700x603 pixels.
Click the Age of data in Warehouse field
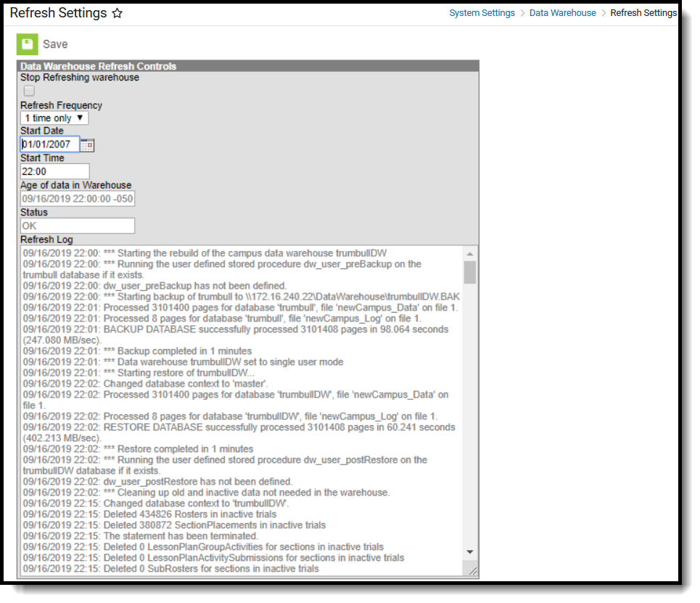click(x=78, y=199)
